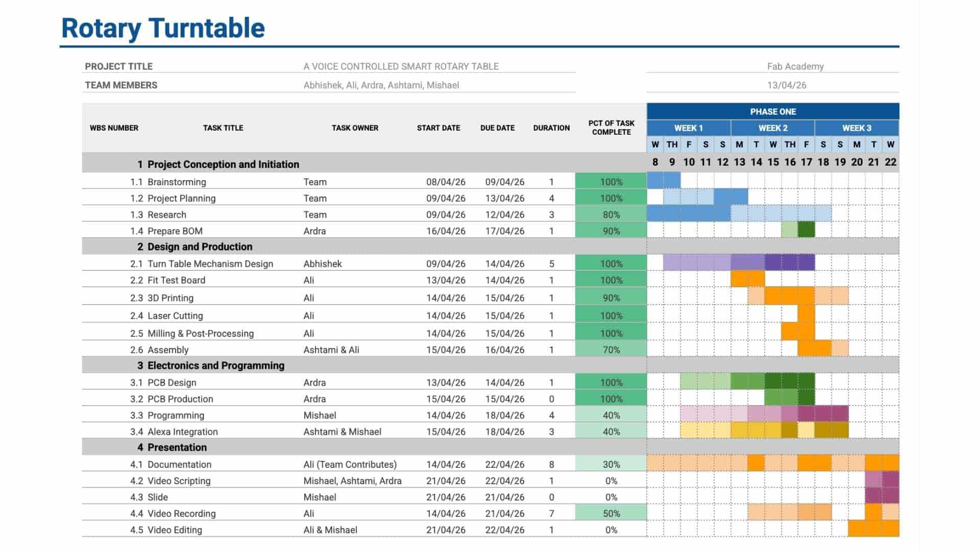Expand the Electronics and Programming section

(216, 365)
